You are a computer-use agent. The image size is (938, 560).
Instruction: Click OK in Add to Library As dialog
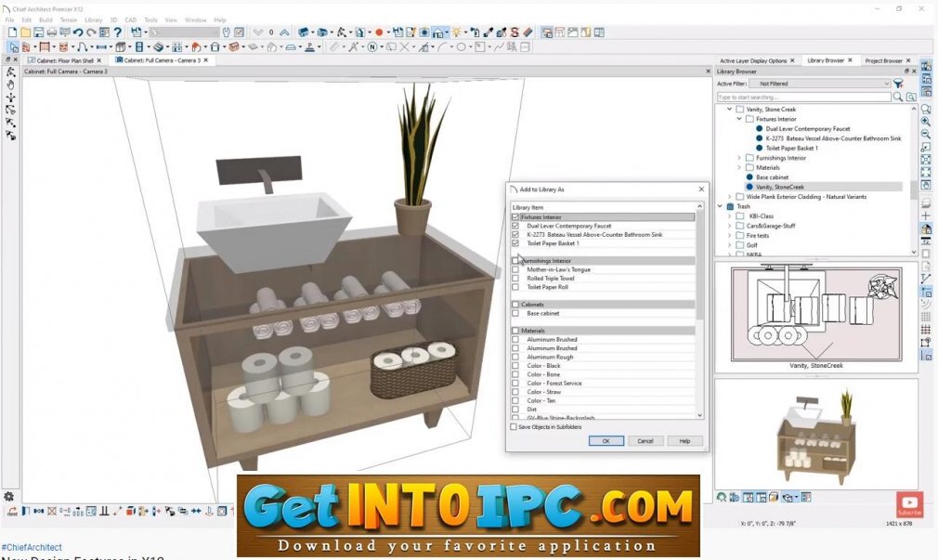click(x=606, y=441)
